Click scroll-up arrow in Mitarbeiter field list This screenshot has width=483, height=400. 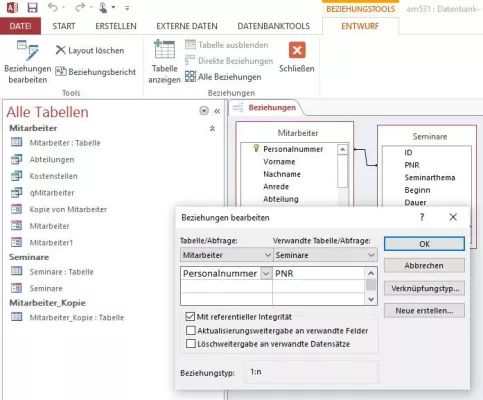pyautogui.click(x=342, y=149)
